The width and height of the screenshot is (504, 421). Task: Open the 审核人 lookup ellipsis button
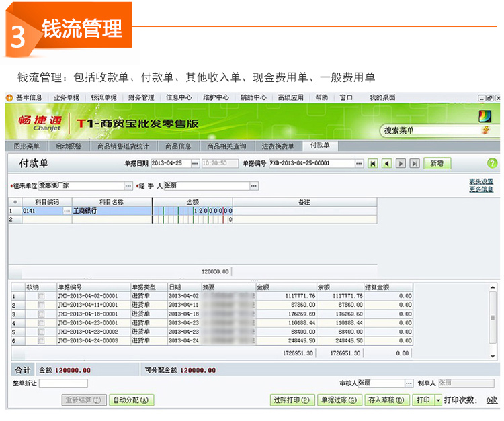point(409,383)
